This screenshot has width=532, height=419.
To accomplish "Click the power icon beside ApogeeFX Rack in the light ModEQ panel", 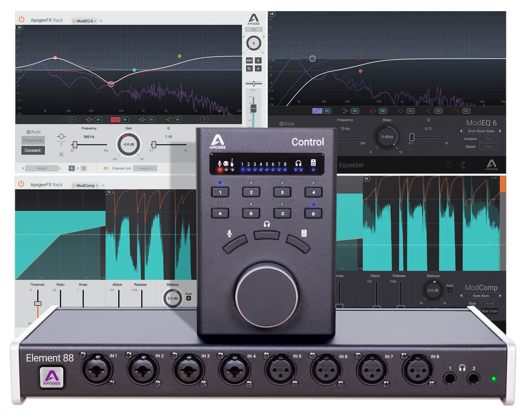I will tap(21, 19).
